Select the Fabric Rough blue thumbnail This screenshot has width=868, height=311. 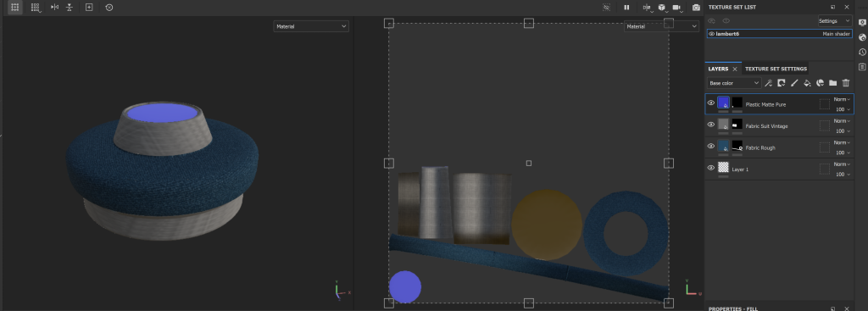[723, 146]
